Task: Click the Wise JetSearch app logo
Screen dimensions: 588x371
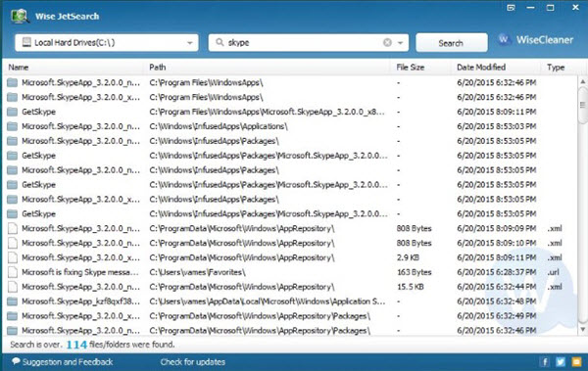Action: [x=20, y=16]
